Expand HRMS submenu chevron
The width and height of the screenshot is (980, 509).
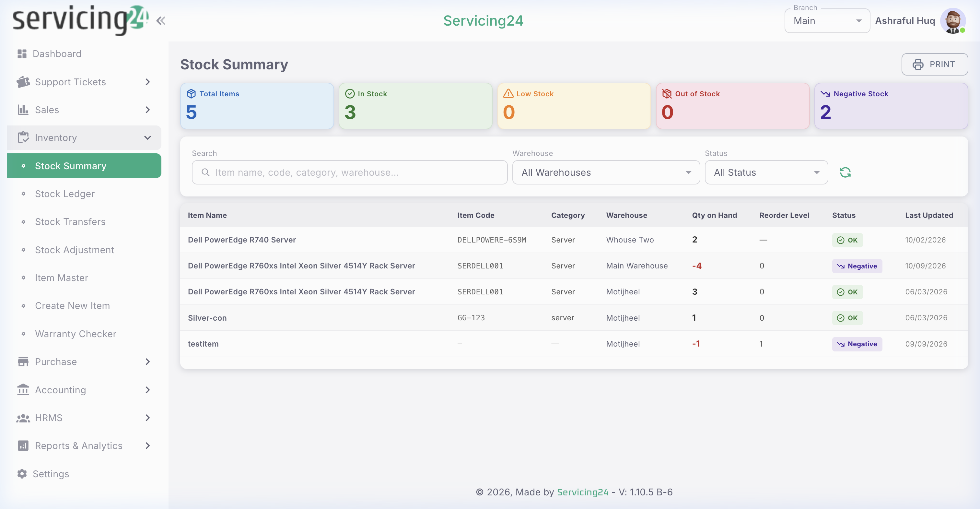point(147,418)
